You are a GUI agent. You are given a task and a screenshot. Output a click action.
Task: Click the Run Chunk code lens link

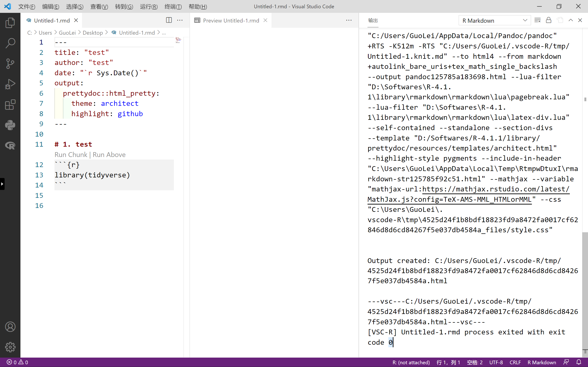(x=71, y=155)
